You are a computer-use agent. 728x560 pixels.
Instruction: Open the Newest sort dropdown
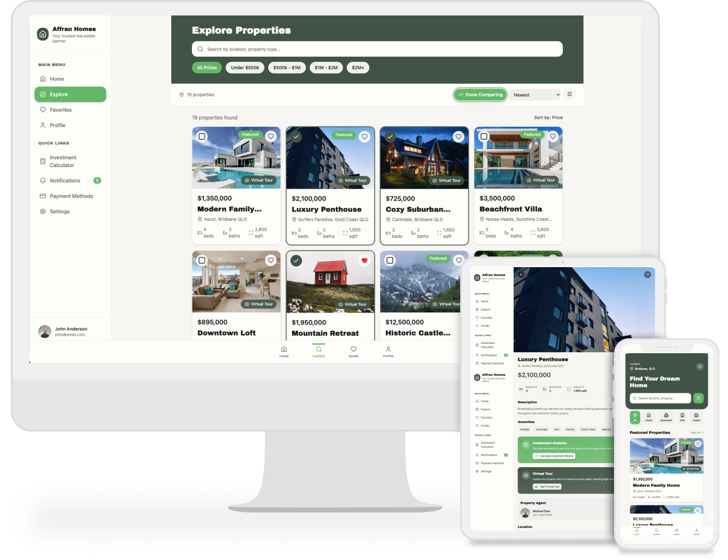(536, 95)
